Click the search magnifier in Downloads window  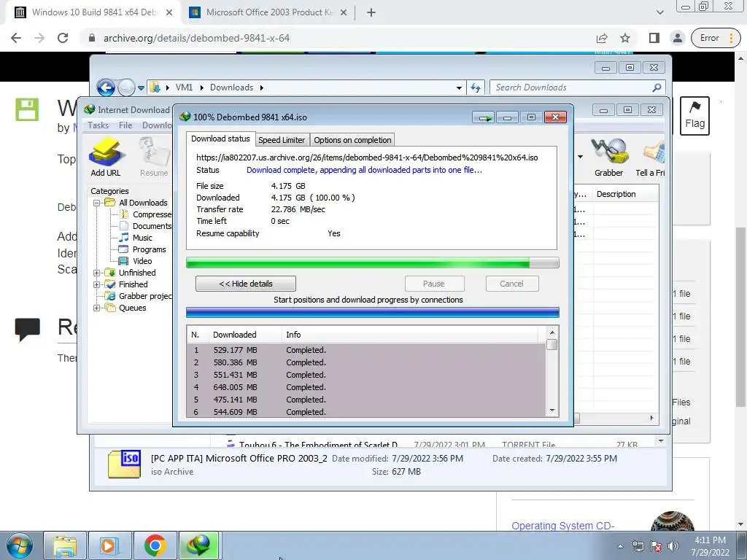(x=657, y=87)
